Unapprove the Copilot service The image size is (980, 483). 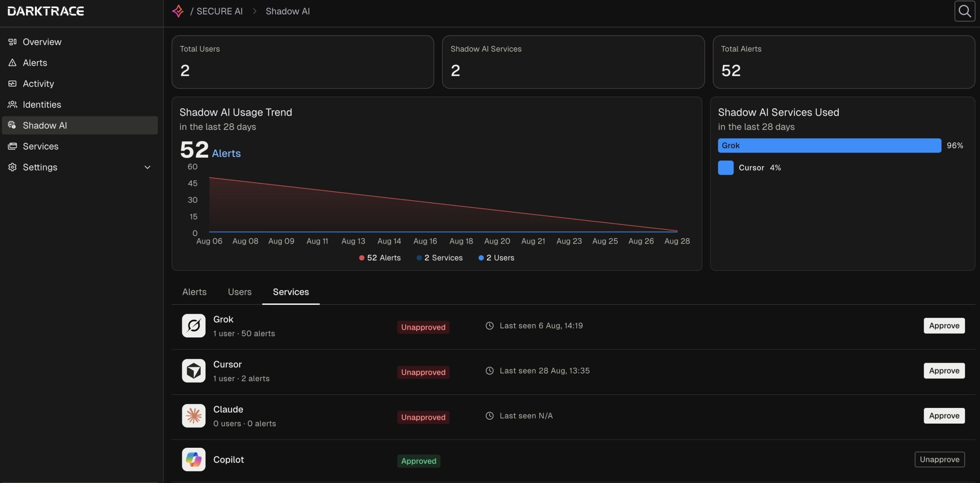939,460
